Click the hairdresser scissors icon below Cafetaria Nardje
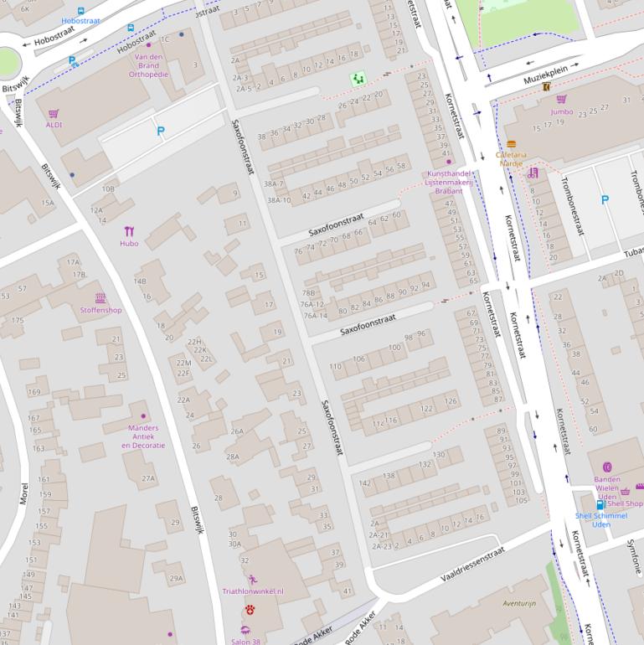 (x=532, y=173)
